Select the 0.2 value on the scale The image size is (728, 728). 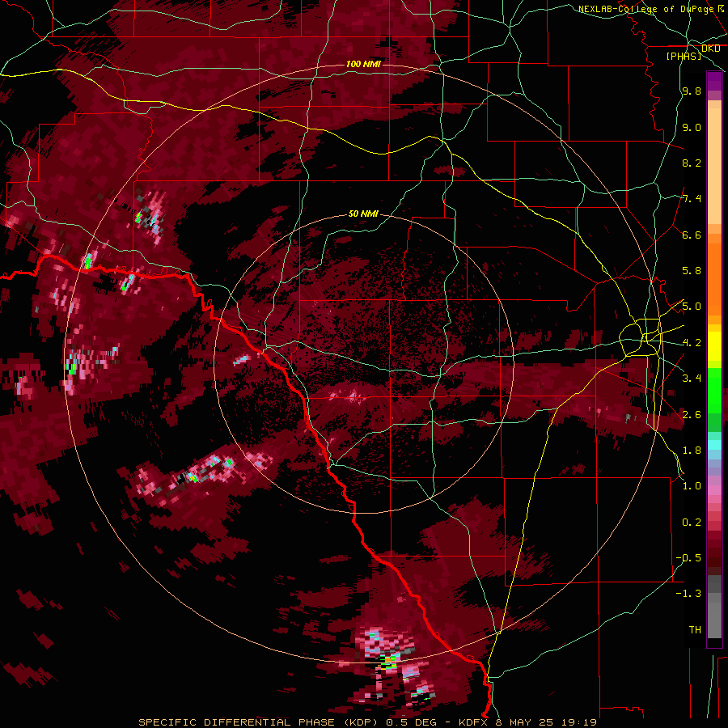692,523
